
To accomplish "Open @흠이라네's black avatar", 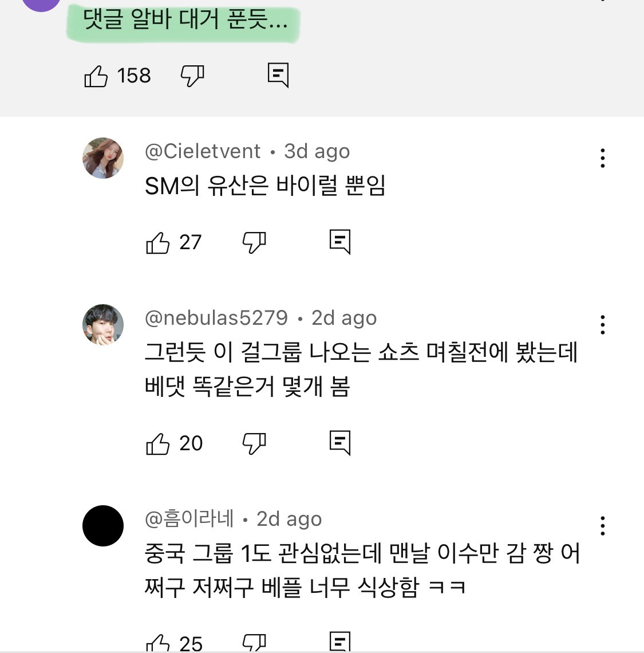I will 103,526.
